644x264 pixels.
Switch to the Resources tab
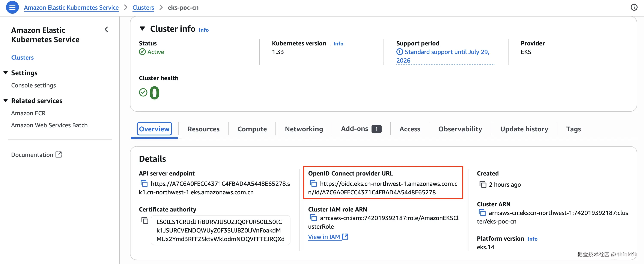click(203, 129)
